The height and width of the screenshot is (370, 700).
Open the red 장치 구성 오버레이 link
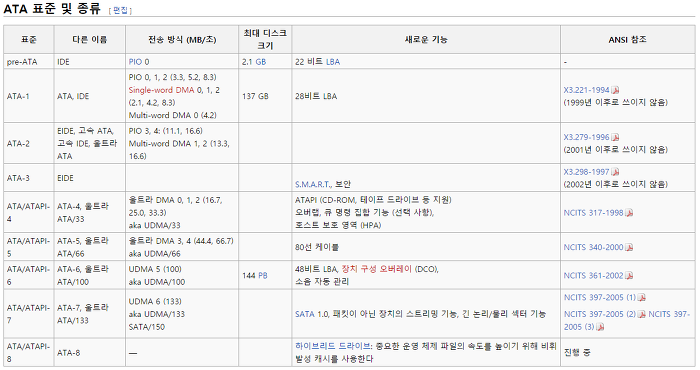click(377, 269)
